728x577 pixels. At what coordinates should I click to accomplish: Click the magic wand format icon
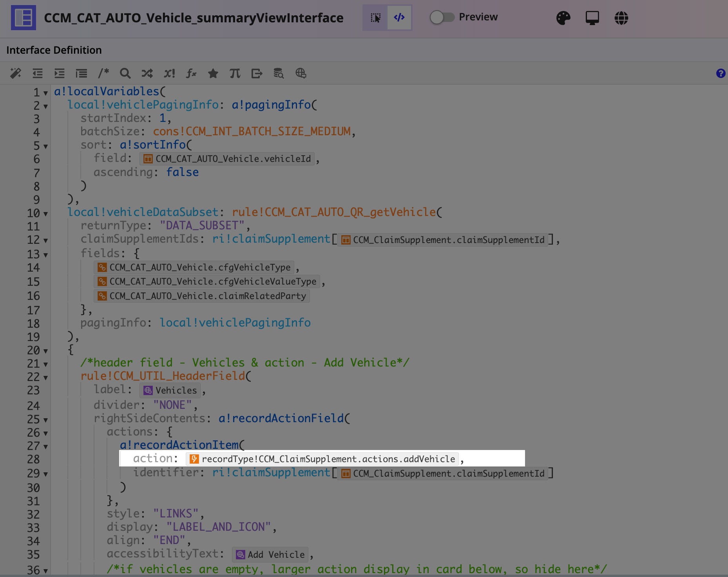16,73
